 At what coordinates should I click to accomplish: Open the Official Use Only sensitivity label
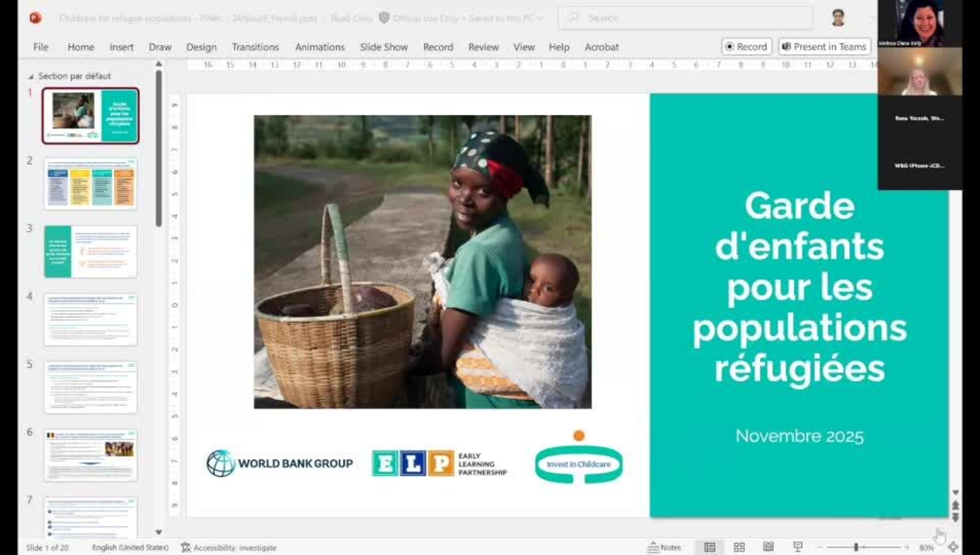coord(418,18)
